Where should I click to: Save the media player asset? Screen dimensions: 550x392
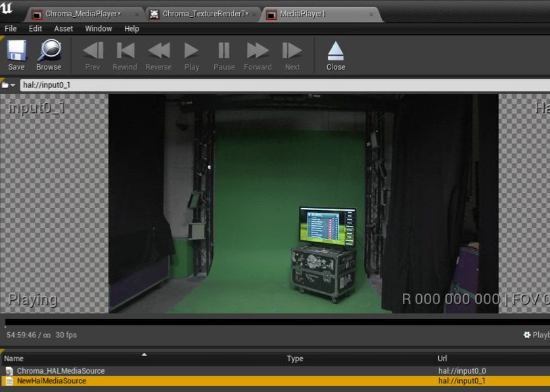pyautogui.click(x=16, y=55)
